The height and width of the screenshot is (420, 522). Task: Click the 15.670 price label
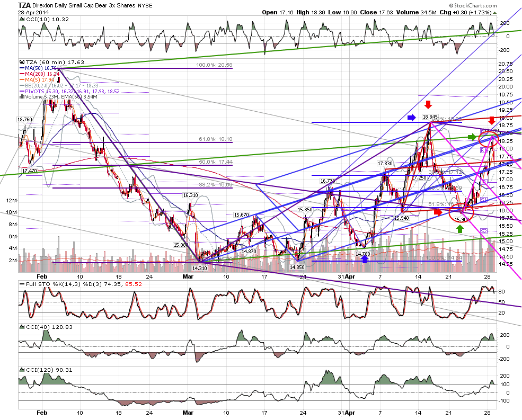coord(241,215)
